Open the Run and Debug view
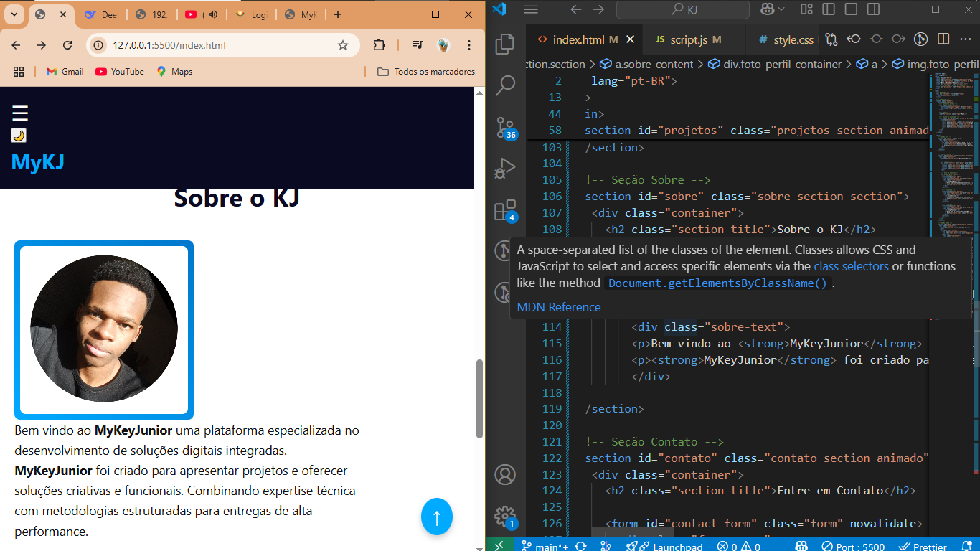 pyautogui.click(x=506, y=169)
